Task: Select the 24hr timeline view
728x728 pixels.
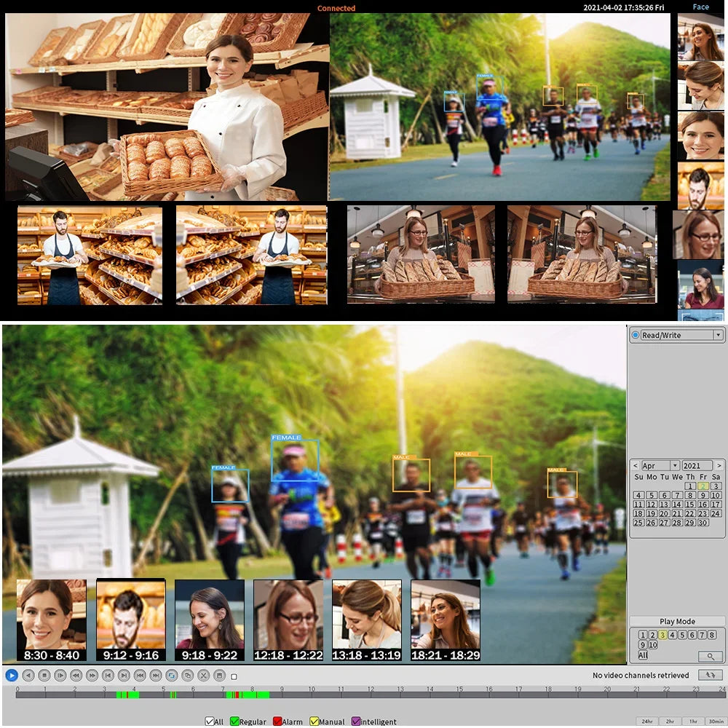Action: 646,721
